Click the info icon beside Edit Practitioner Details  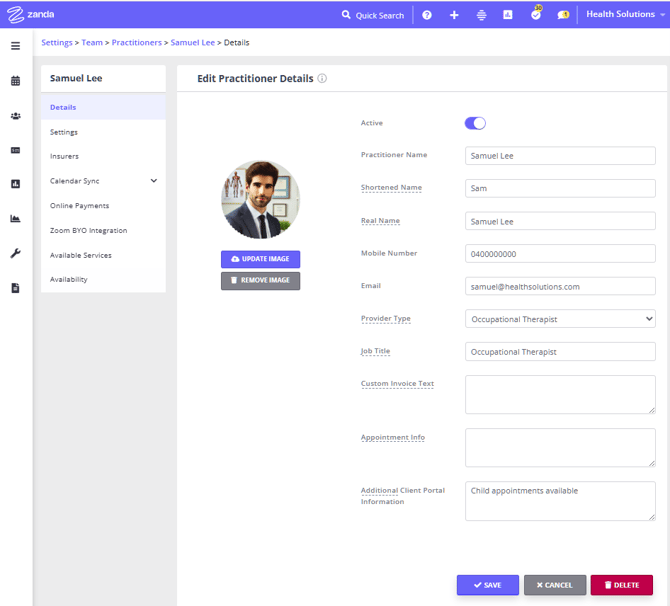[322, 79]
